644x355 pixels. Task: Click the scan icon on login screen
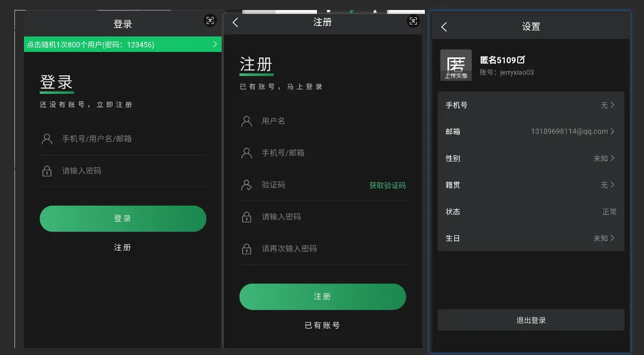210,20
